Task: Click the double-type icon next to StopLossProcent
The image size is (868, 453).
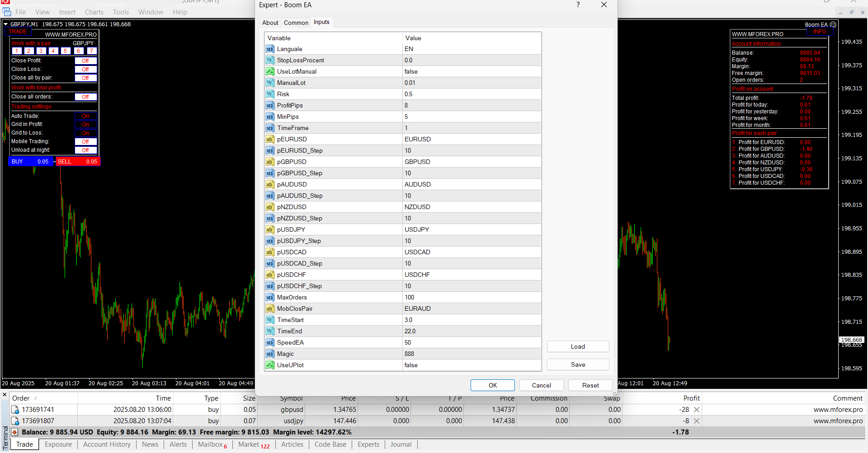Action: 270,61
